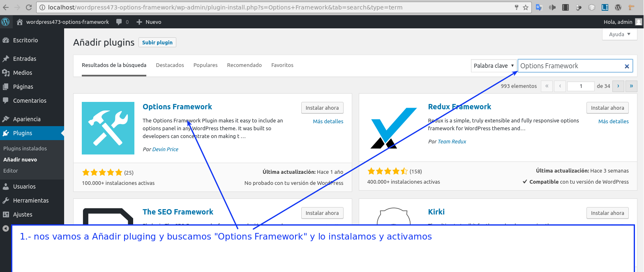Viewport: 644px width, 272px height.
Task: Open the plugin Editor submenu item
Action: click(11, 171)
